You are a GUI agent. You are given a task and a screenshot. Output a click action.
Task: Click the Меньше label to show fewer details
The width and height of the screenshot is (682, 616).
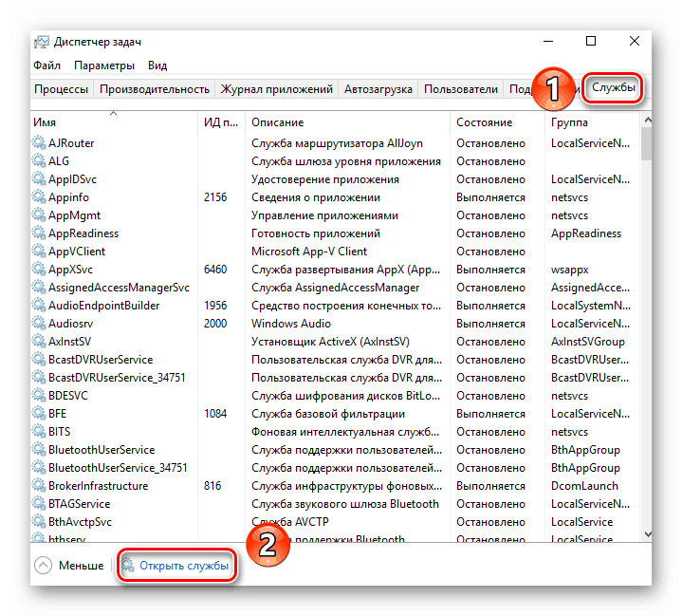(82, 565)
